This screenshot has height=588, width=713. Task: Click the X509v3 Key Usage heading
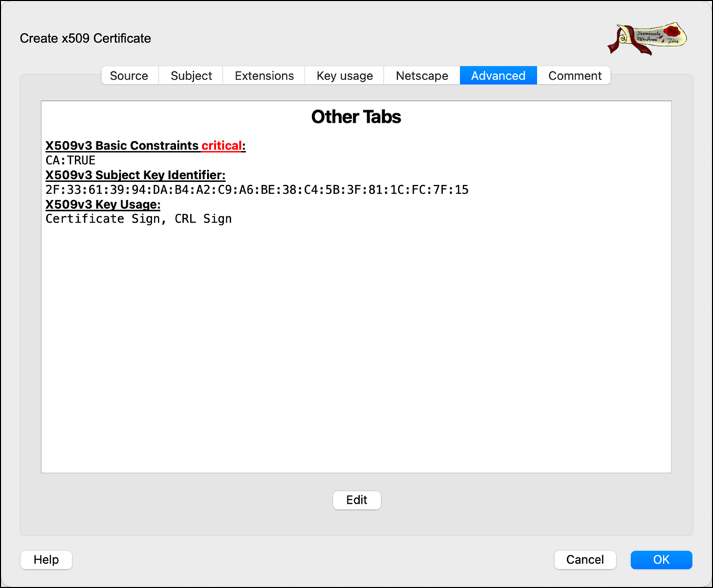(x=103, y=205)
